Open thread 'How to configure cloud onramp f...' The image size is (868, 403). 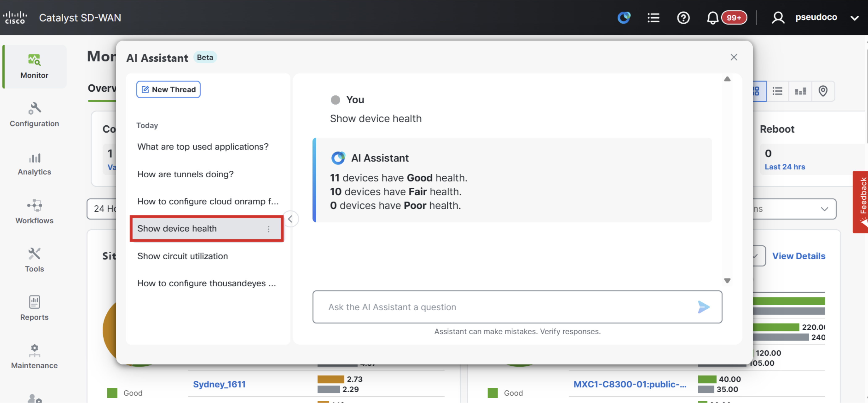tap(208, 201)
